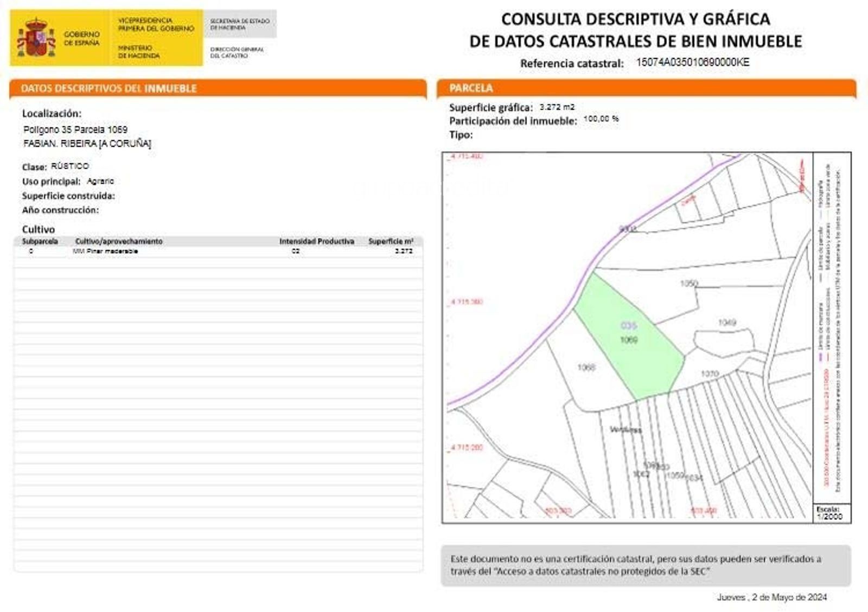Click the Intensidad Productiva column header

[316, 241]
